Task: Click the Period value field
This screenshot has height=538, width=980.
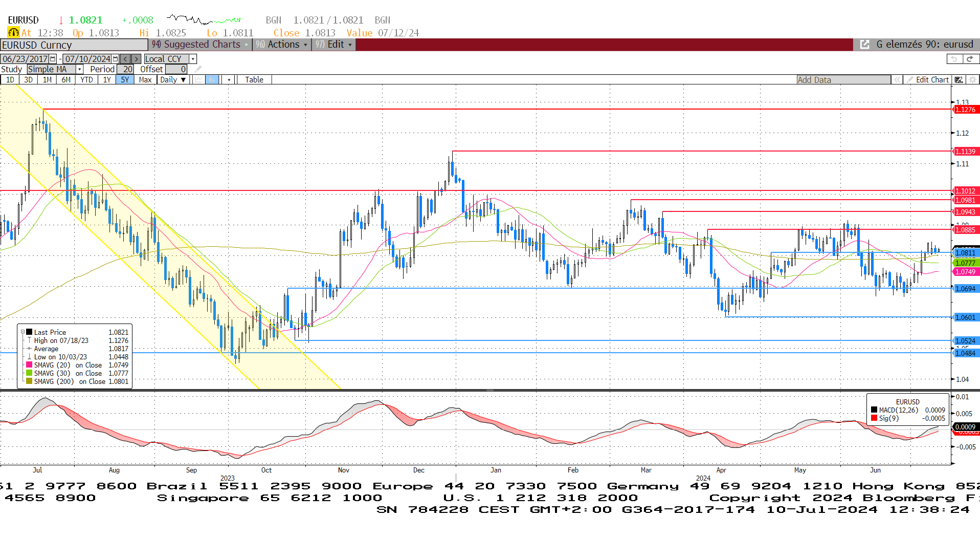Action: [126, 69]
